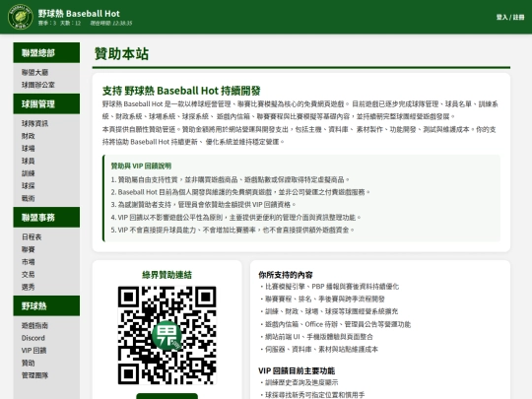
Task: Open the 交易 sidebar link
Action: [x=29, y=274]
